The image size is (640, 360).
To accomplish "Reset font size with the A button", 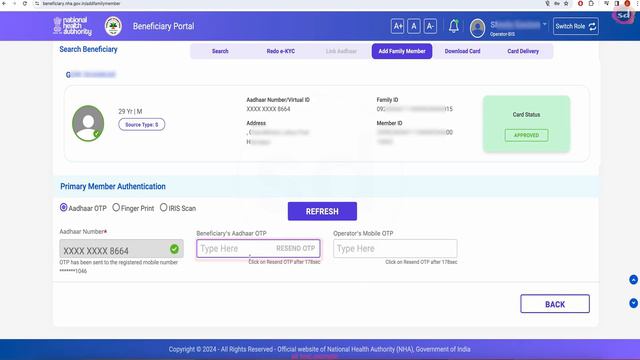I will click(x=413, y=26).
